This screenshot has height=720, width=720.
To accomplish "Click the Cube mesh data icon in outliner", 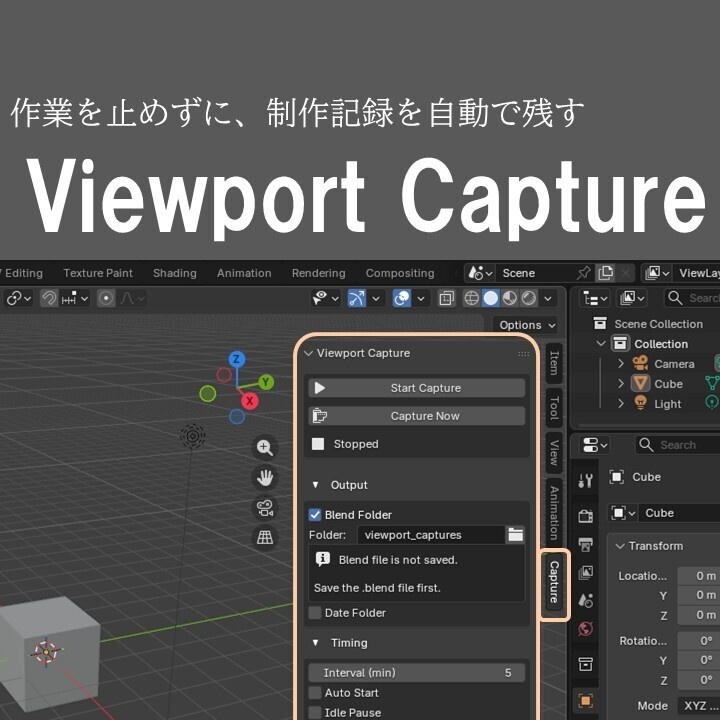I will (x=711, y=382).
